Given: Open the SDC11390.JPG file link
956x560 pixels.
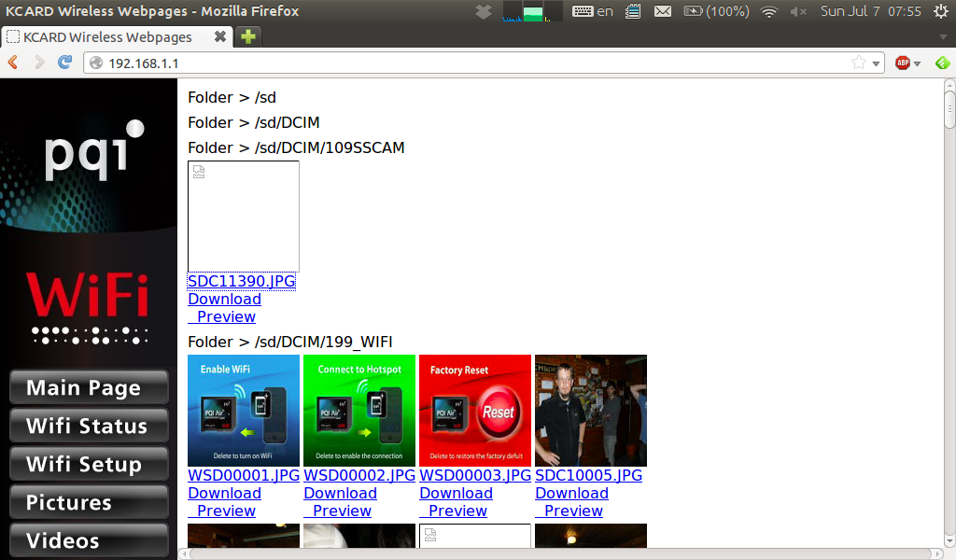Looking at the screenshot, I should click(x=242, y=281).
